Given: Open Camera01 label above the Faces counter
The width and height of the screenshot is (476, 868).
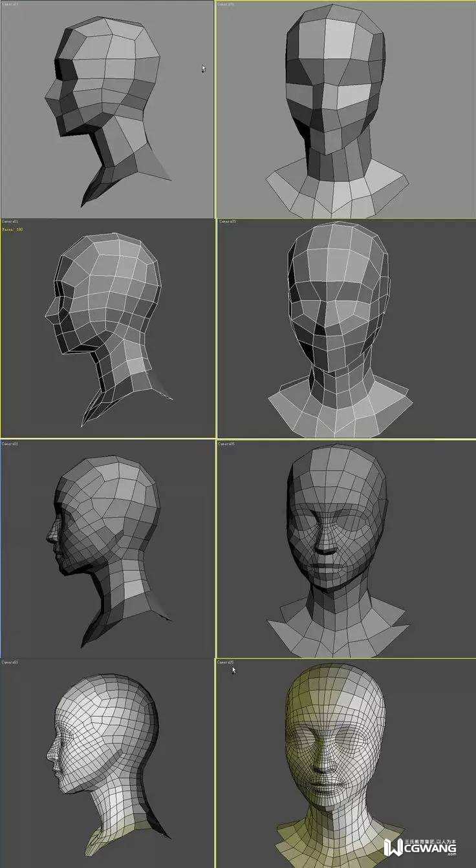Looking at the screenshot, I should tap(10, 222).
